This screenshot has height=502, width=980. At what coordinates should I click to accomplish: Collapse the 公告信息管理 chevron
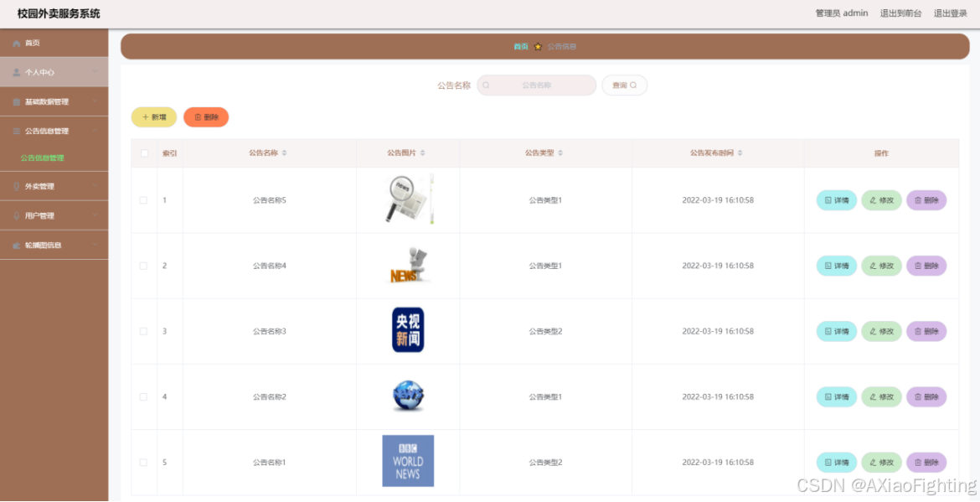point(95,132)
